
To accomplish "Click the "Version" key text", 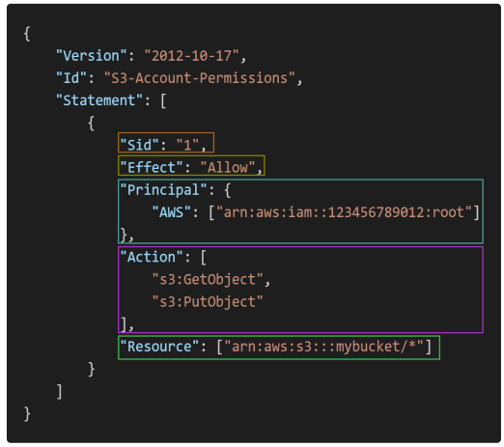I will pyautogui.click(x=92, y=56).
